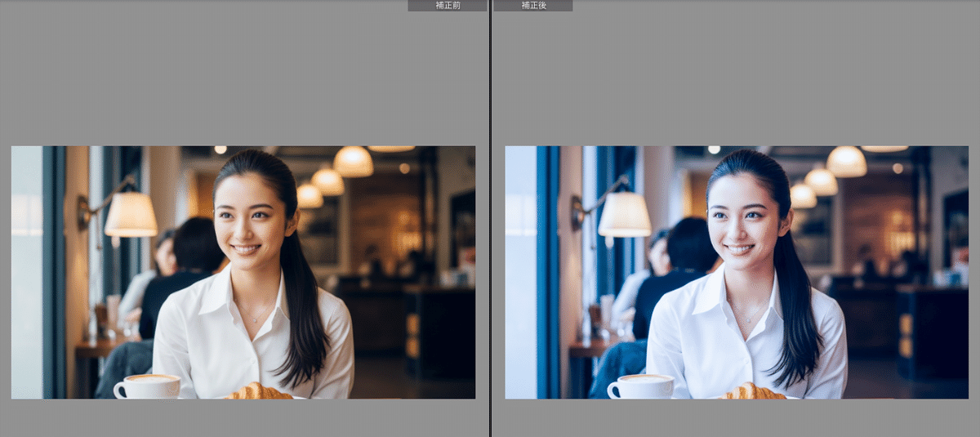This screenshot has width=980, height=437.
Task: Click the hanging pendant lamp in the before photo
Action: 353,161
